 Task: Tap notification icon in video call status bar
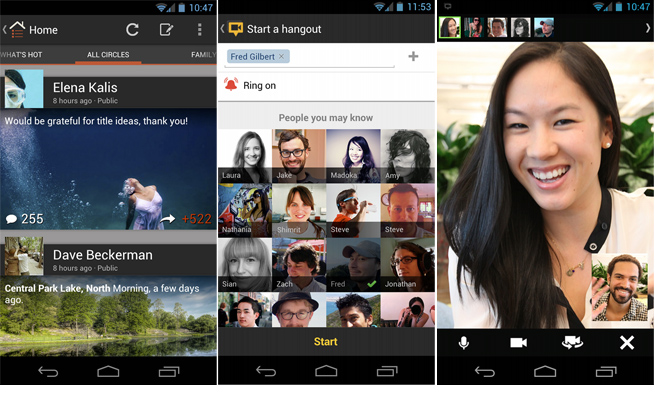click(448, 6)
